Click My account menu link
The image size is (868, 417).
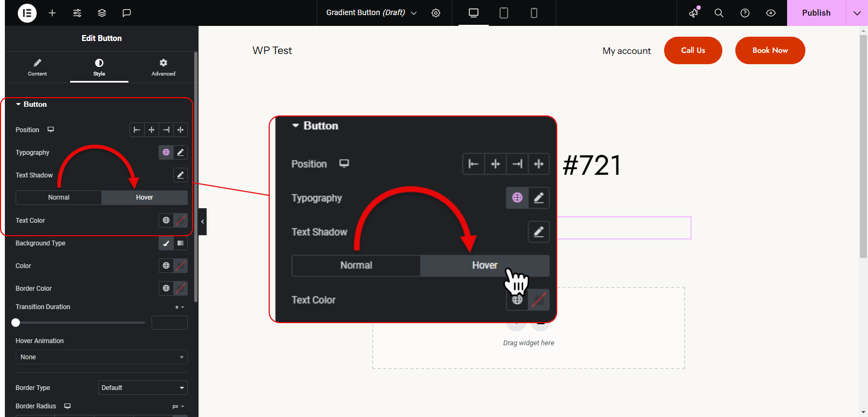click(626, 51)
